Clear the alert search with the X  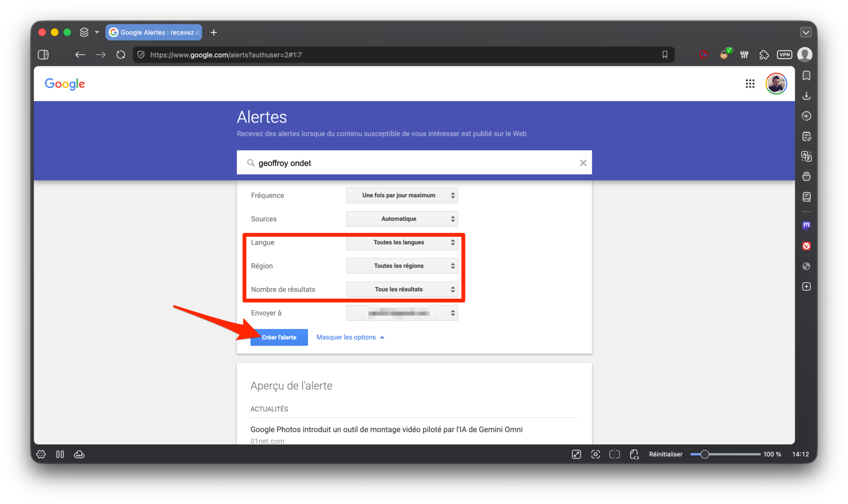click(583, 163)
